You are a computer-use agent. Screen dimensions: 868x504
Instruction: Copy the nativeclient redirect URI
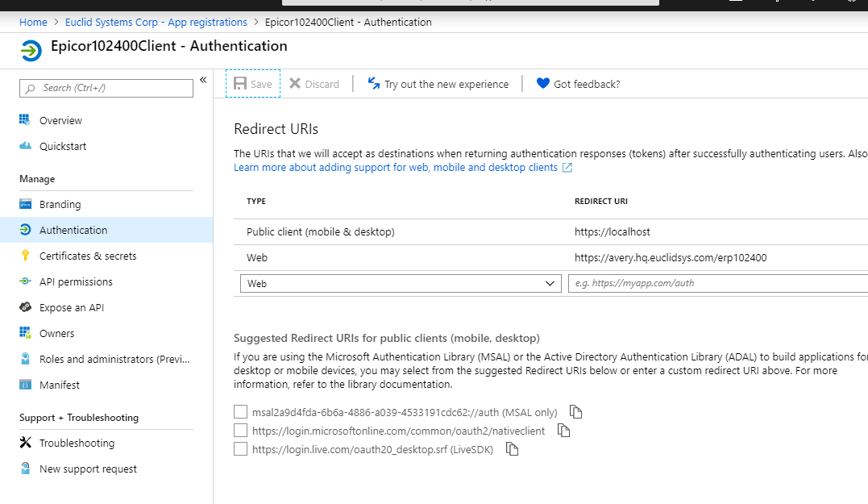563,431
